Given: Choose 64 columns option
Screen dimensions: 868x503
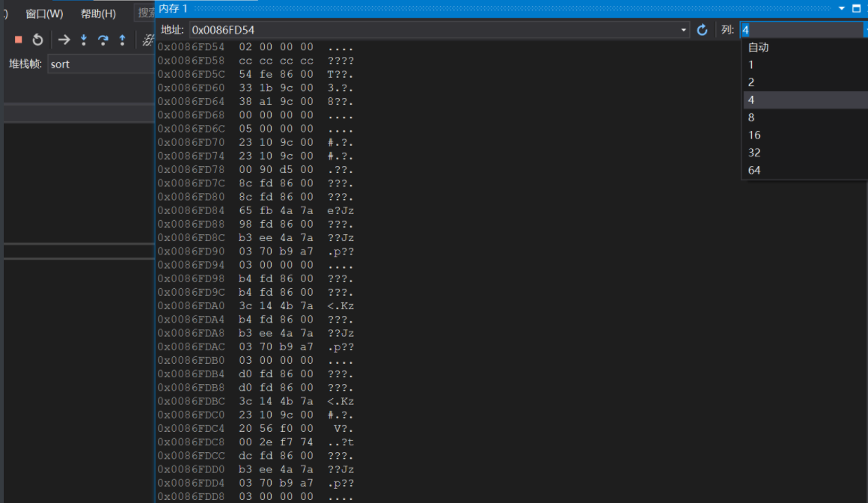Looking at the screenshot, I should tap(805, 170).
